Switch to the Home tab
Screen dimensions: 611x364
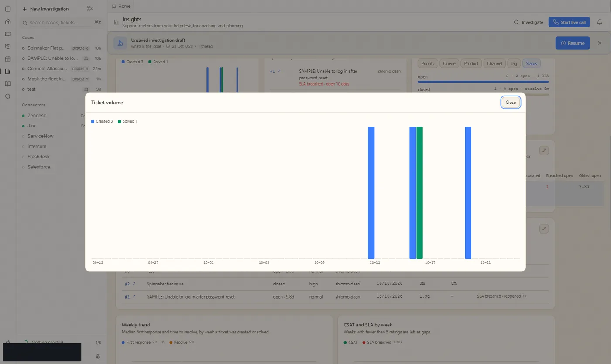[x=121, y=6]
